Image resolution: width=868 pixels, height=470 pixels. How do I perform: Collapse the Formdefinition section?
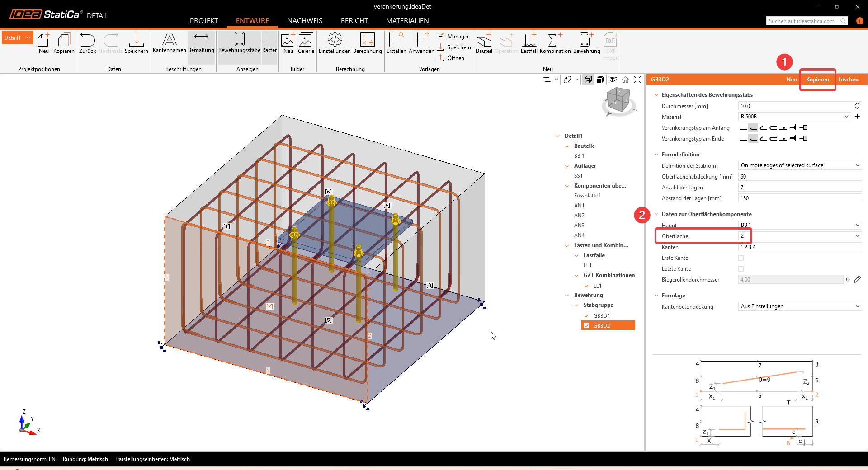pos(656,155)
